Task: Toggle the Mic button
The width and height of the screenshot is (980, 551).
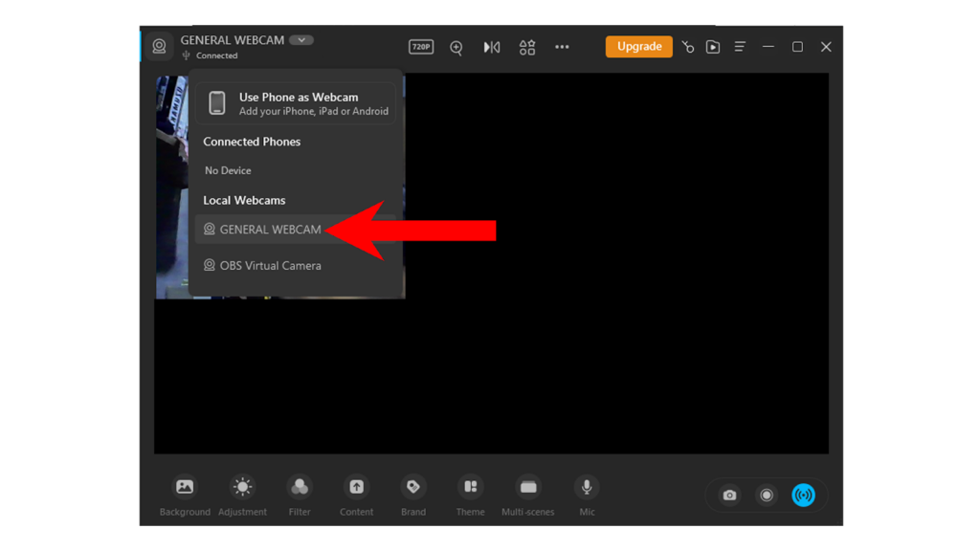Action: (587, 496)
